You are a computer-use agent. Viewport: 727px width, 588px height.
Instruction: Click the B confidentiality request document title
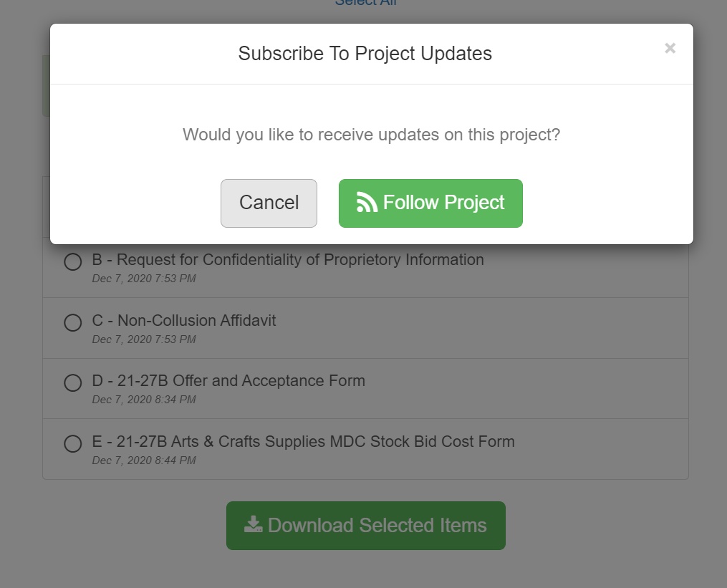tap(288, 259)
